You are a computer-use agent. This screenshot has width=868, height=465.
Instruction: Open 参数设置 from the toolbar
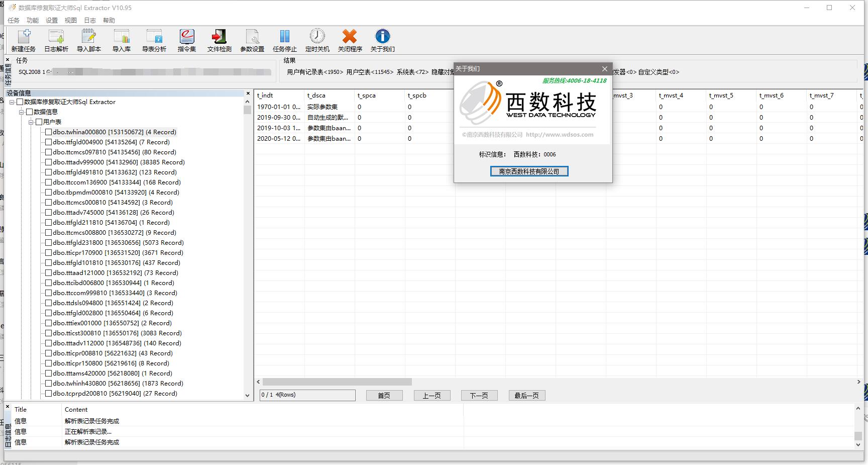(252, 40)
